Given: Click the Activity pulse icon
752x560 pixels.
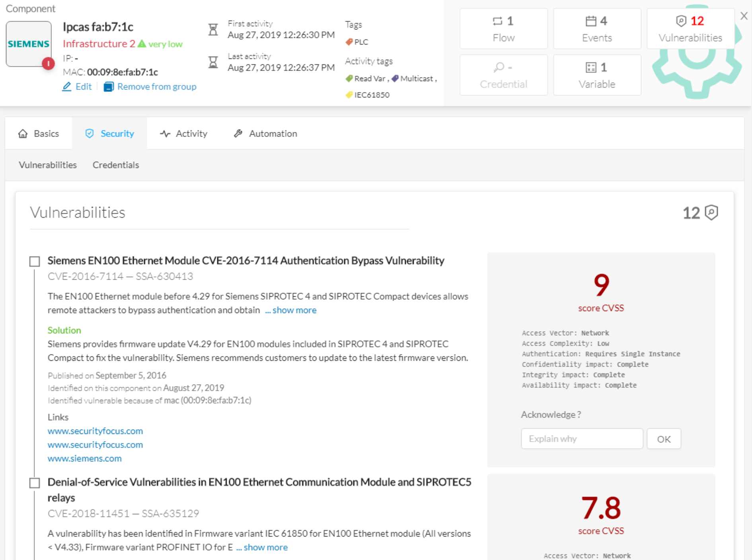Looking at the screenshot, I should (x=165, y=134).
